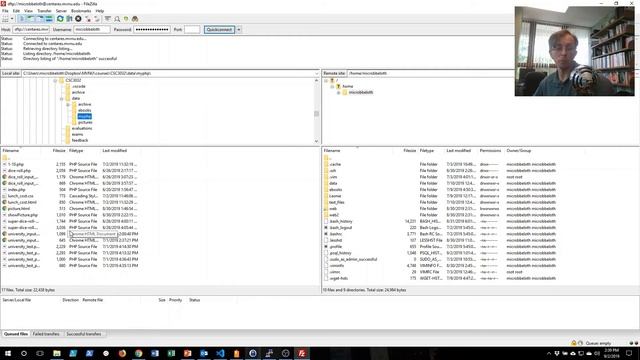Click the magnifier icon in toolbar
This screenshot has height=360, width=640.
117,19
